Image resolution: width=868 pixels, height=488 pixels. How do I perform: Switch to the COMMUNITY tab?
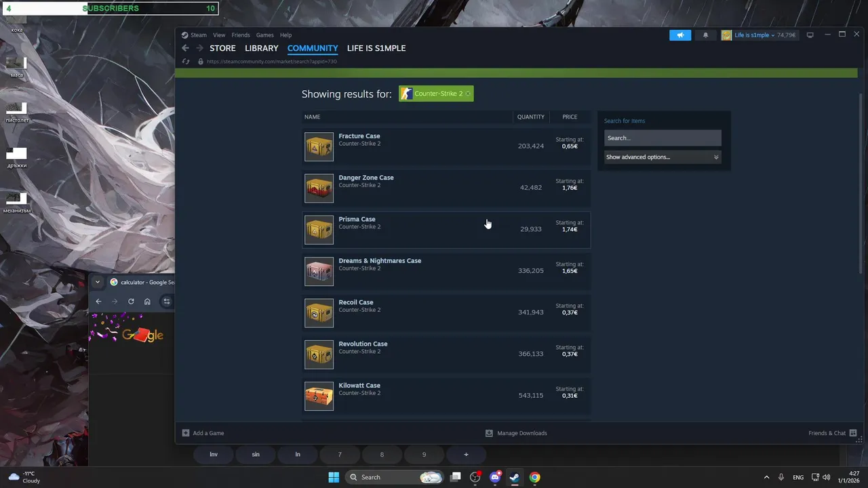point(313,48)
